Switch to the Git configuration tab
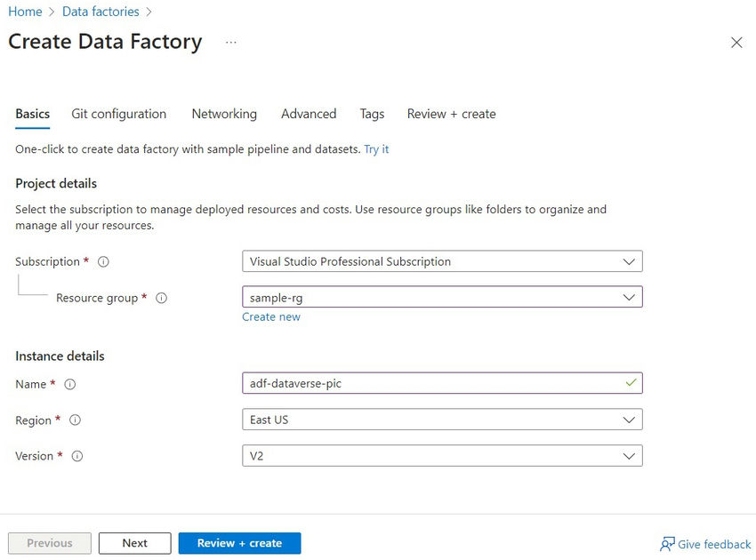The width and height of the screenshot is (756, 560). click(x=117, y=114)
